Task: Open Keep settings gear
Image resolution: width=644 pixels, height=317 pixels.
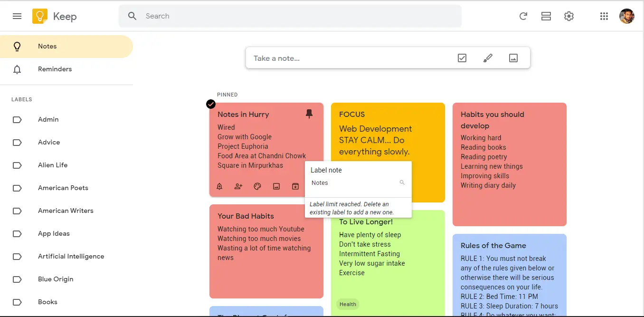Action: pyautogui.click(x=569, y=16)
